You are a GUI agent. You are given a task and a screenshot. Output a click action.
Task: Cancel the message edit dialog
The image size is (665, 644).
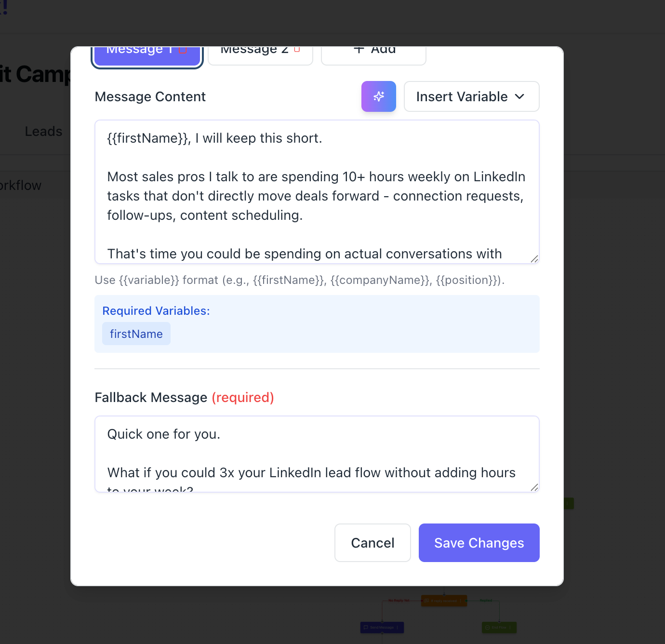coord(372,543)
